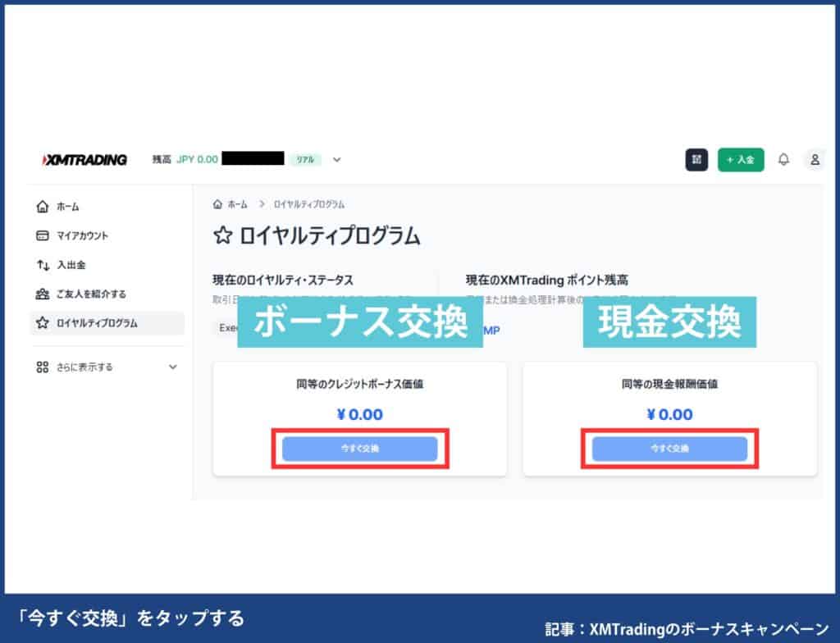Click the My Account card icon
The width and height of the screenshot is (840, 643).
[43, 235]
